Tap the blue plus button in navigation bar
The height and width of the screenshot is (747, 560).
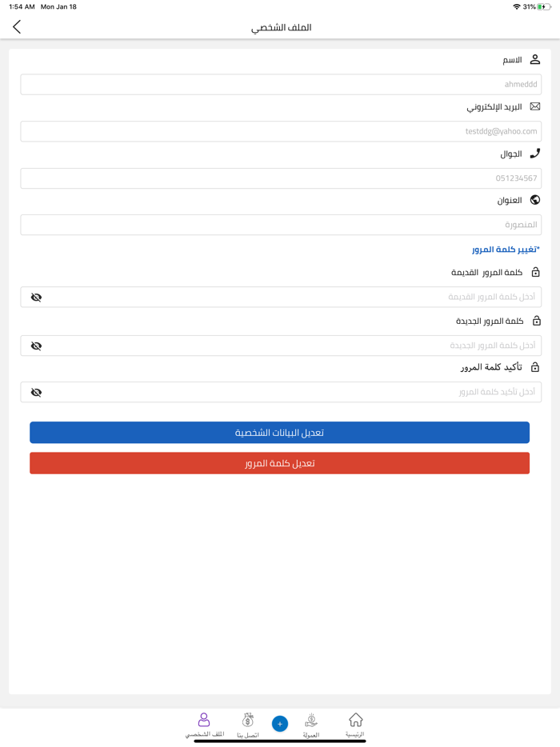279,724
